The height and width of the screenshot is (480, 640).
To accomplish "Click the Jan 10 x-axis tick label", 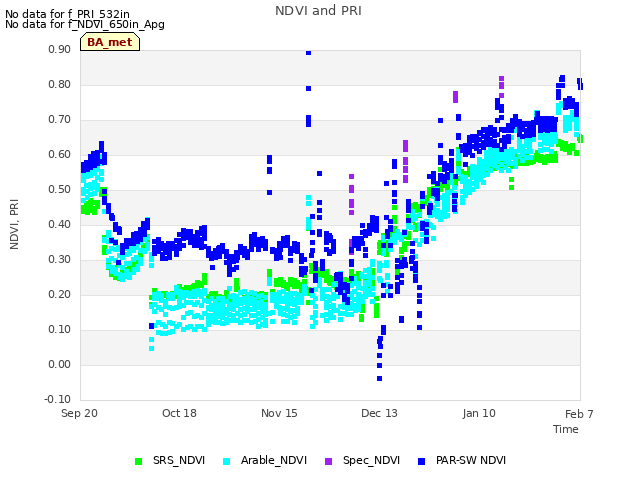I will [x=479, y=413].
